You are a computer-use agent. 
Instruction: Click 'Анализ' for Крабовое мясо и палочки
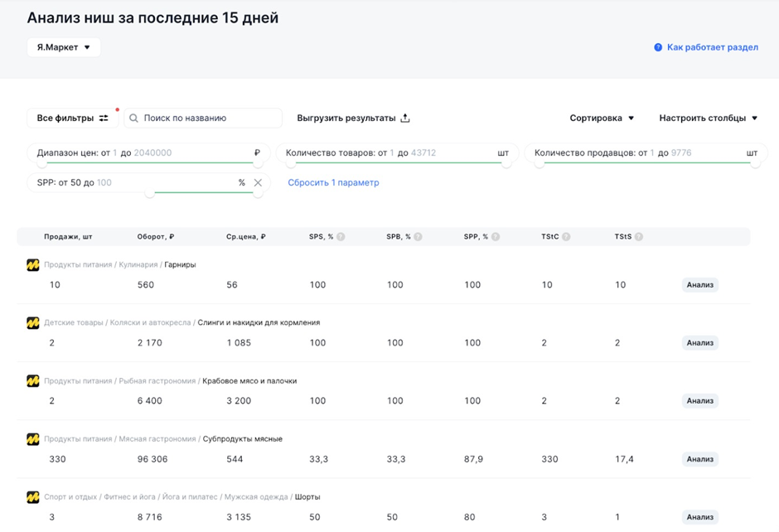pos(700,401)
